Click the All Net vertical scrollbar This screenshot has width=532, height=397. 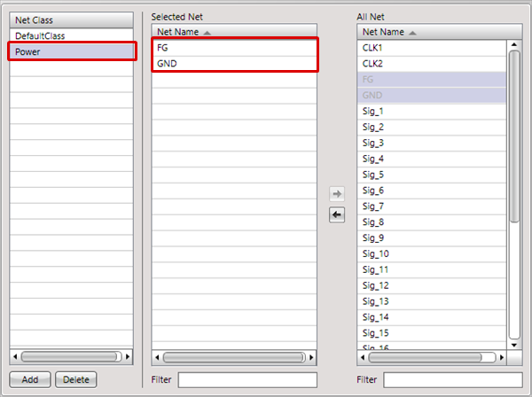click(514, 133)
